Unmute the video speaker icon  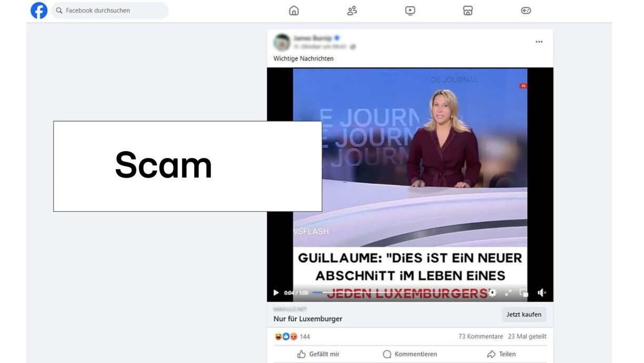[x=541, y=292]
